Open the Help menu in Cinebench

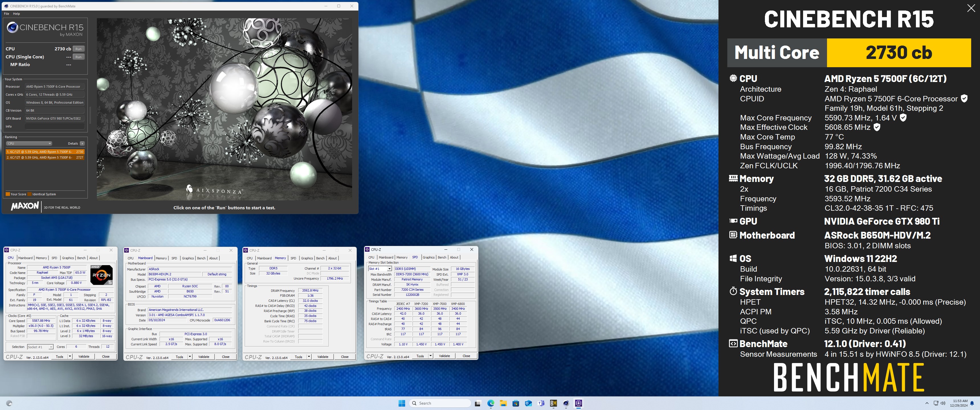16,14
